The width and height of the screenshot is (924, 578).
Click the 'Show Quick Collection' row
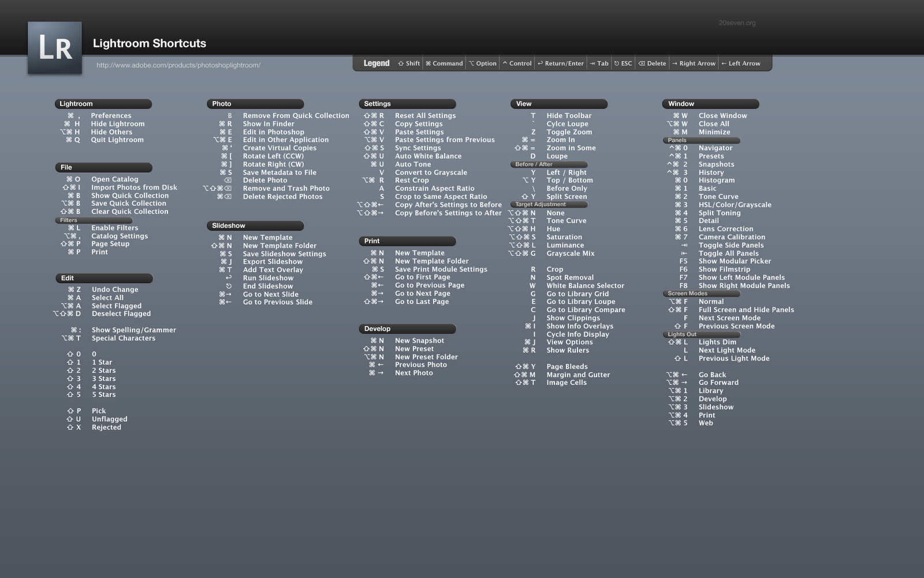coord(118,195)
